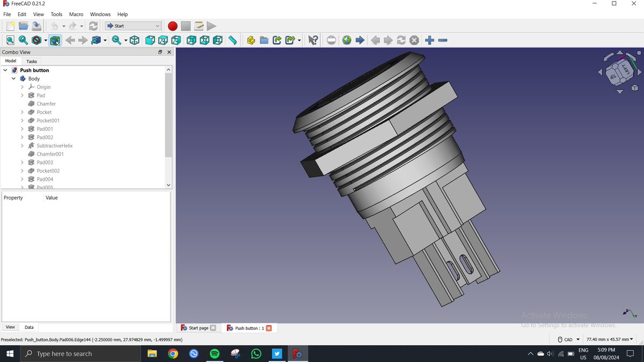Image resolution: width=644 pixels, height=362 pixels.
Task: Click small cube menu under navigation cube
Action: point(634,88)
